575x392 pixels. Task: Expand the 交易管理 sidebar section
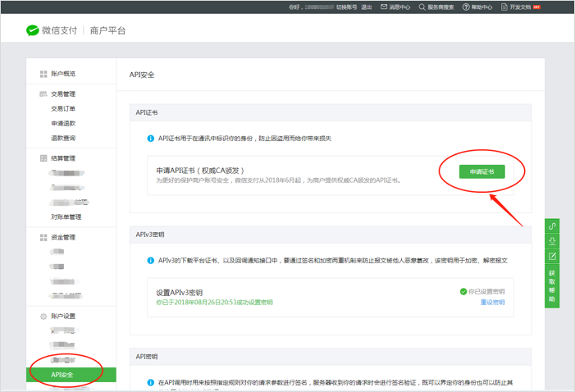point(62,94)
